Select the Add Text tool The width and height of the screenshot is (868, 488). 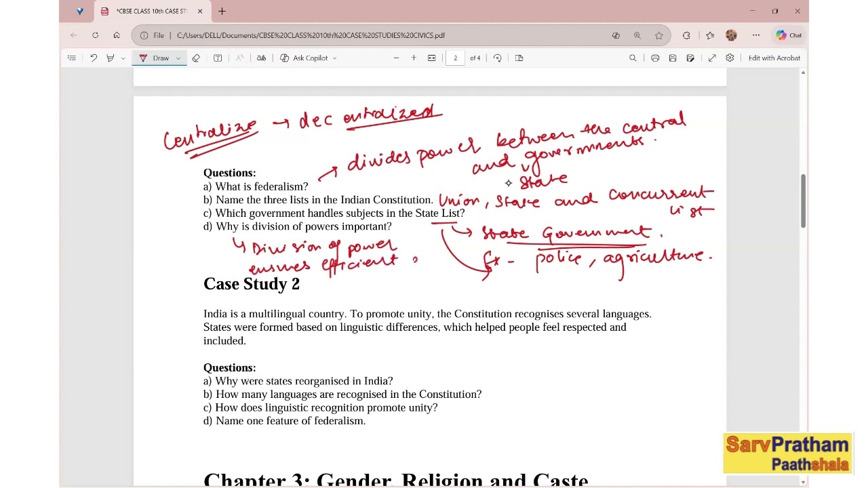click(218, 58)
